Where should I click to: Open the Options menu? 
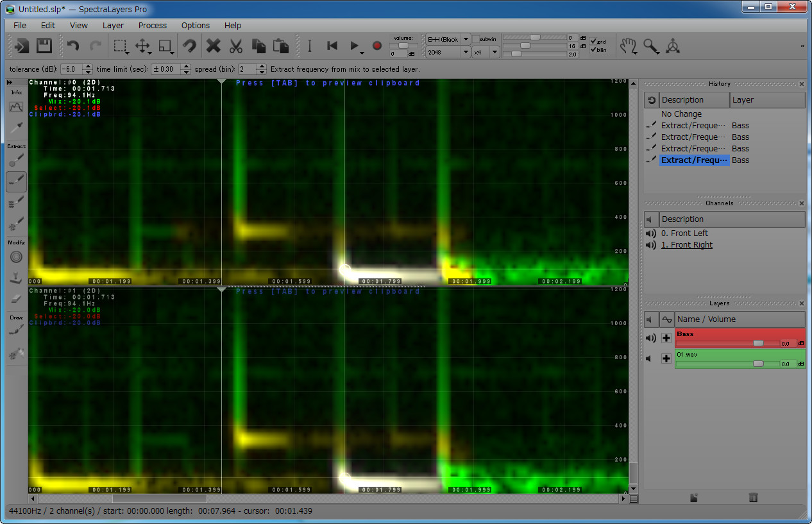[x=196, y=26]
